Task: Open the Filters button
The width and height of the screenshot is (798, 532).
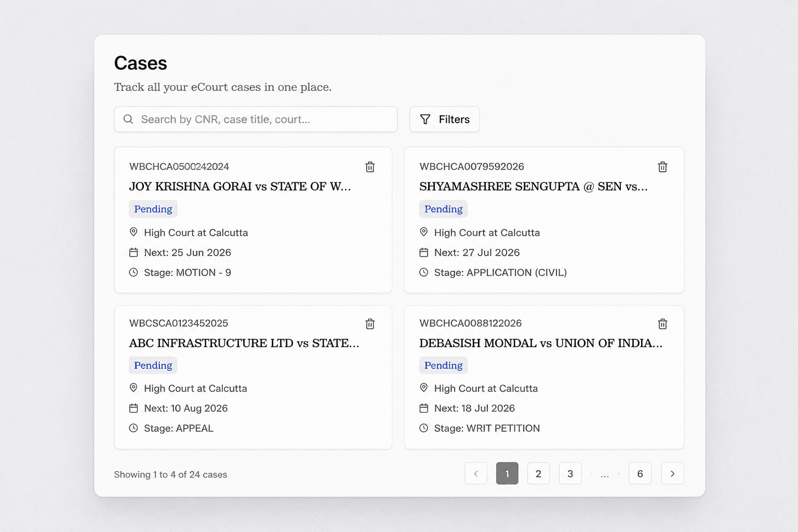Action: coord(444,119)
